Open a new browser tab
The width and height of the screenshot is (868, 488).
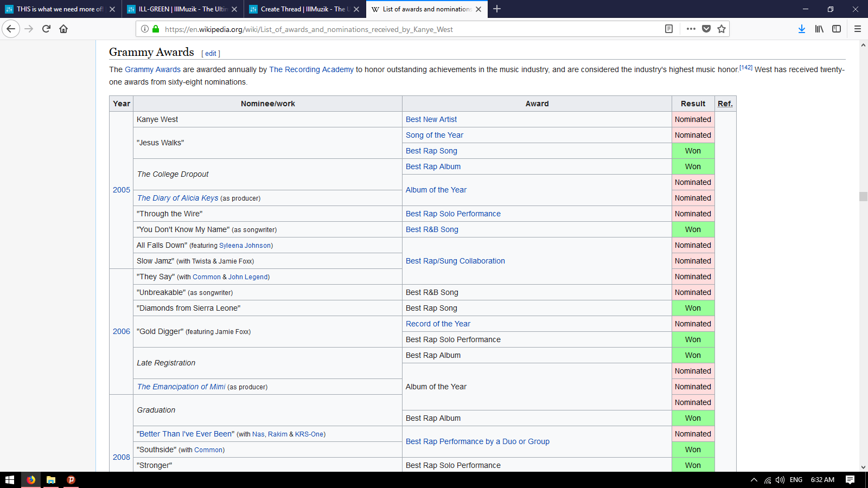click(497, 9)
